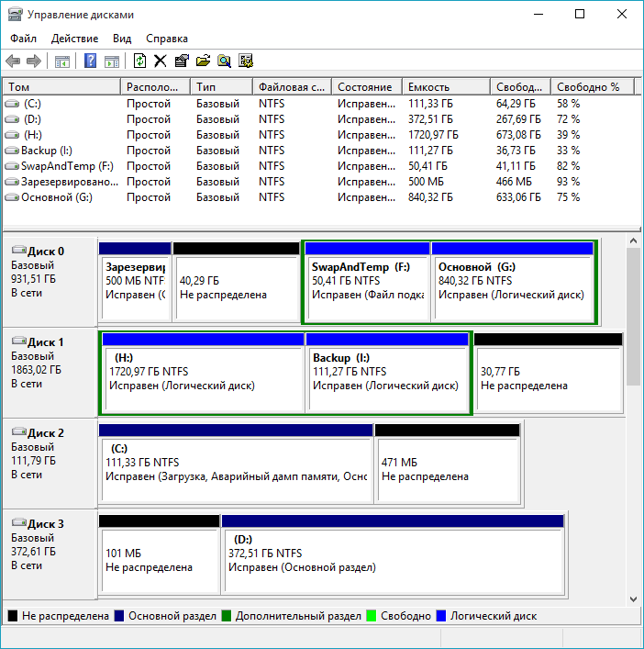Click the Диск 3 disk icon
644x649 pixels.
(x=18, y=522)
